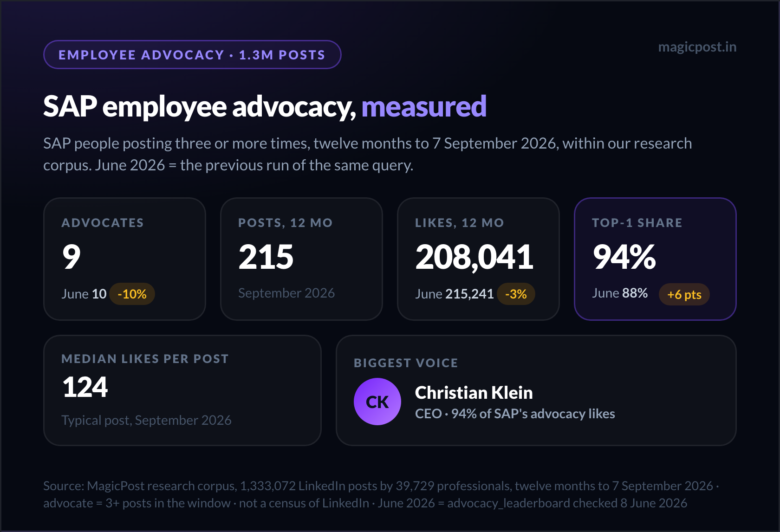The height and width of the screenshot is (532, 780).
Task: Click the "June 88%" comparison text
Action: [x=620, y=293]
